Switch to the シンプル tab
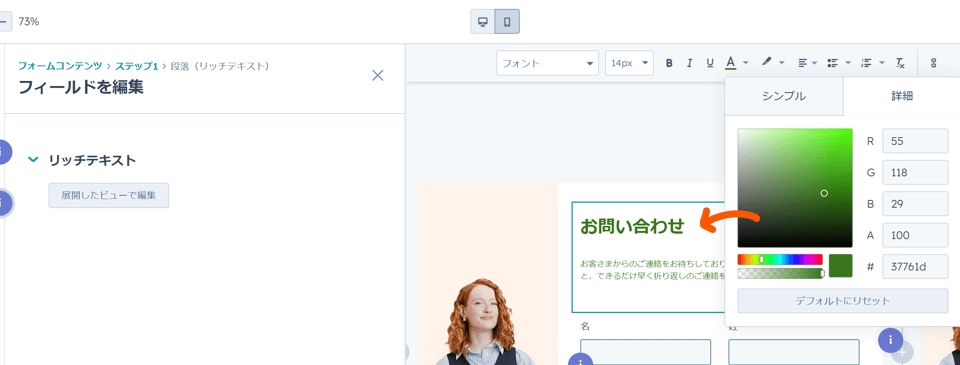 click(x=784, y=96)
